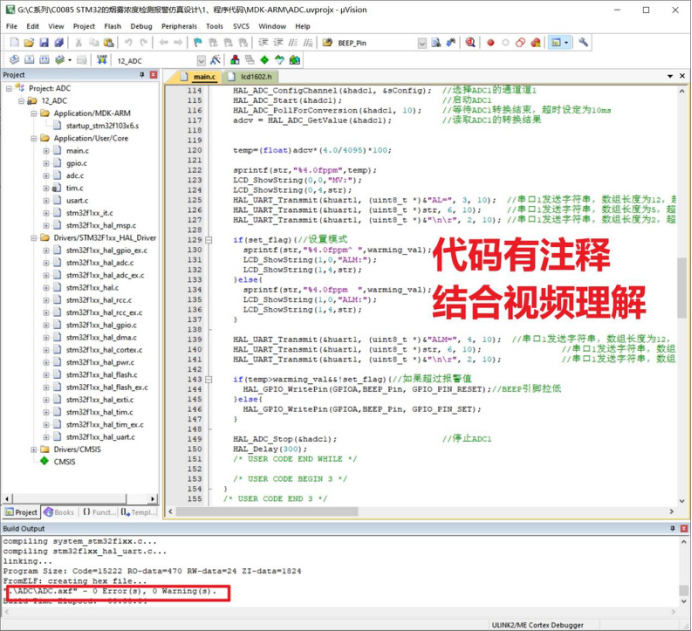Open the batch build dropdown arrow
This screenshot has height=631, width=692.
pos(70,60)
